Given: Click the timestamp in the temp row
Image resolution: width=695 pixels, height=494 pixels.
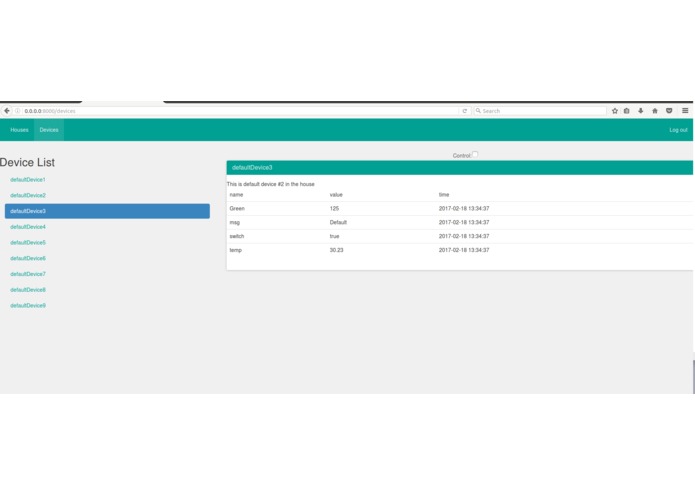Looking at the screenshot, I should tap(464, 250).
